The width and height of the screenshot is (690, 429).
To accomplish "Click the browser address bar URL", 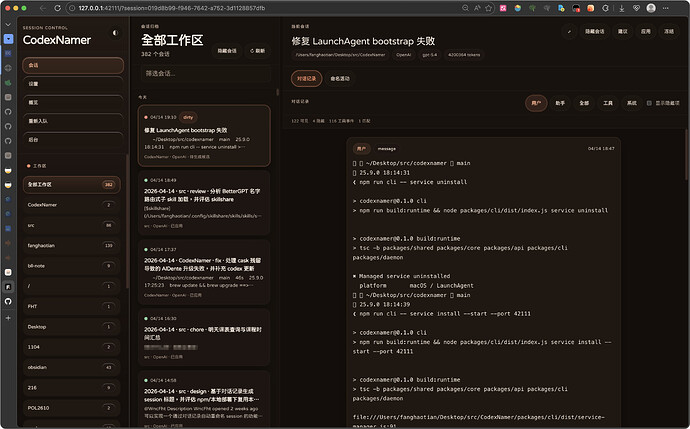I will point(172,8).
